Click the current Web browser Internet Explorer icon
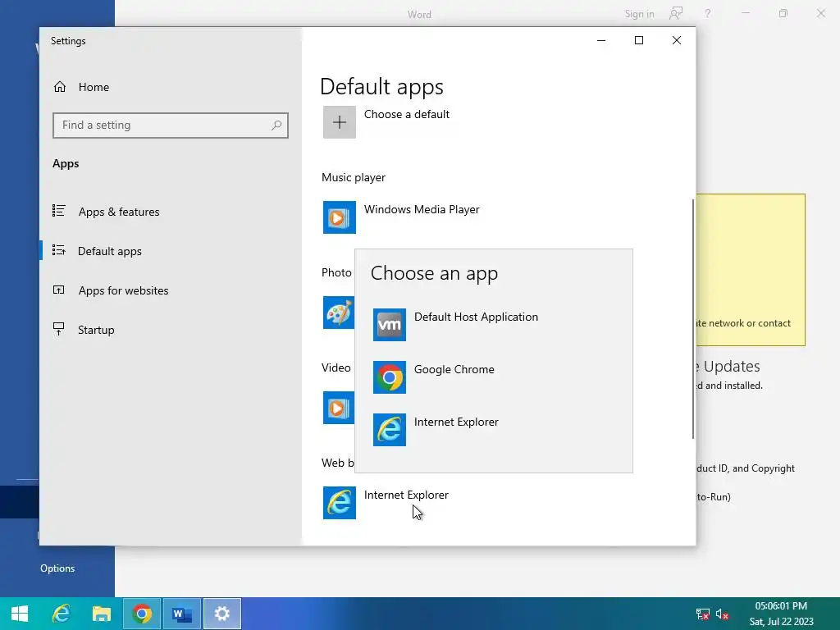Image resolution: width=840 pixels, height=630 pixels. (x=339, y=503)
